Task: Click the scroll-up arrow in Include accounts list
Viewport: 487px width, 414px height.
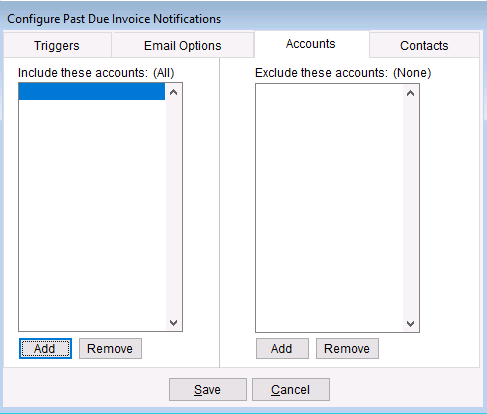Action: [x=173, y=92]
